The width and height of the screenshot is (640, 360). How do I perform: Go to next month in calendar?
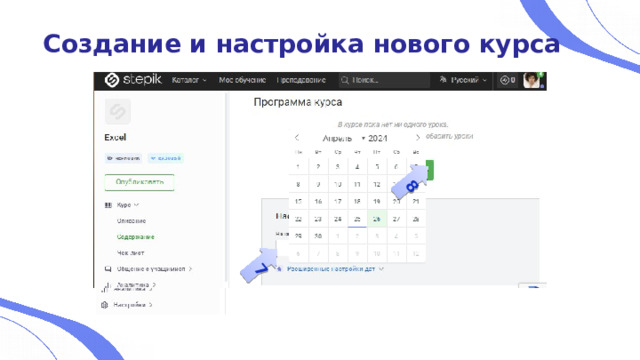pos(417,138)
